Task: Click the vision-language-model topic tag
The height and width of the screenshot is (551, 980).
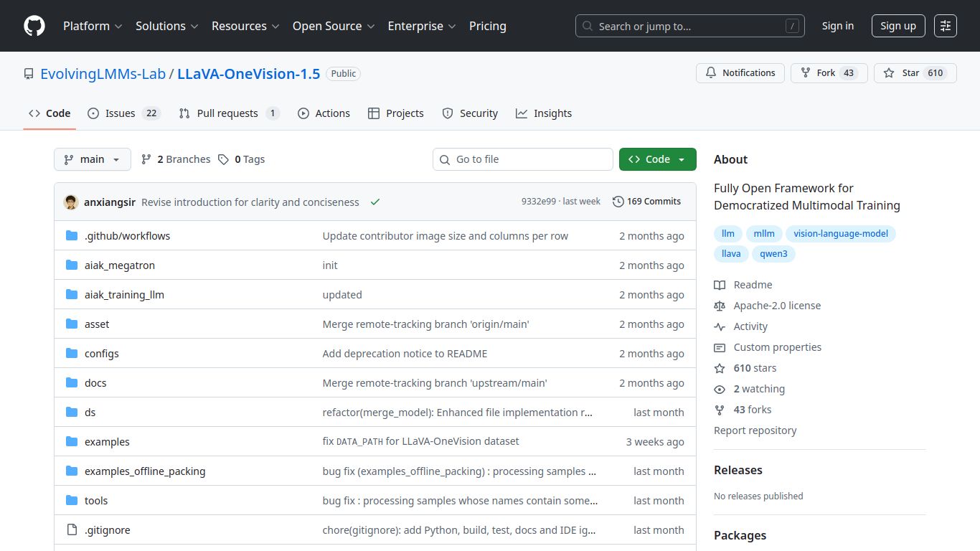Action: [840, 234]
